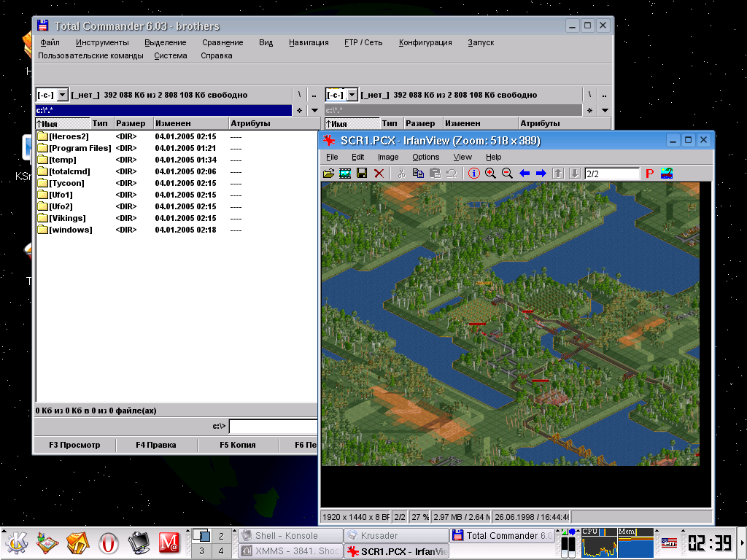Go to previous image with left blue arrow
The image size is (747, 560).
point(525,174)
